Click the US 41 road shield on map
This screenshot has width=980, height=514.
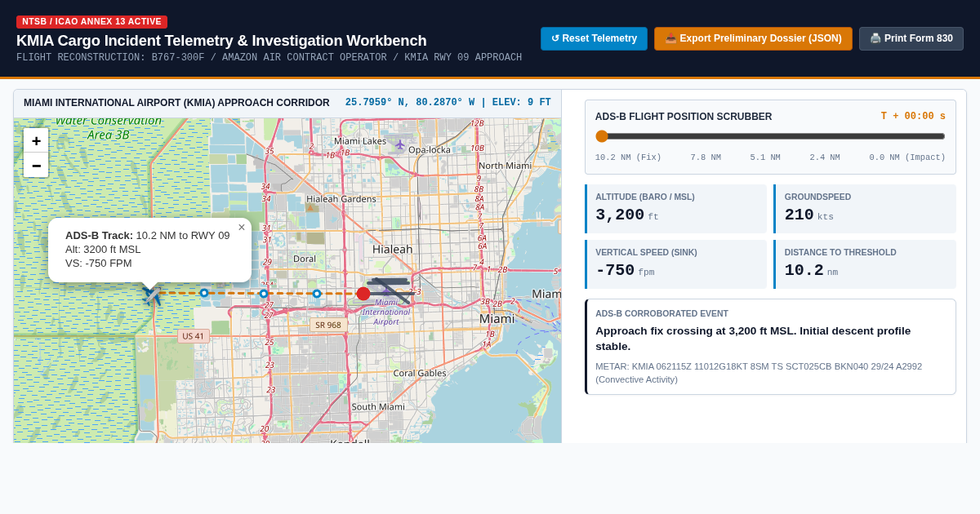(x=194, y=336)
